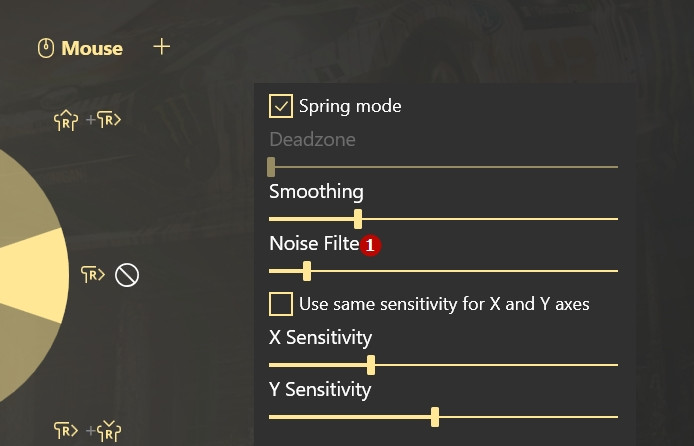Screen dimensions: 694x446
Task: Click the red number 1 badge
Action: point(370,245)
